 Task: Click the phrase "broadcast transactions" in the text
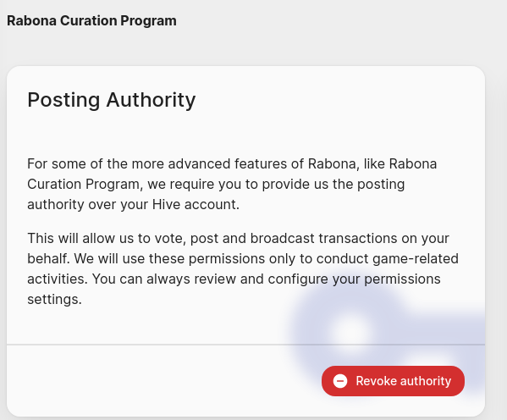click(x=323, y=238)
